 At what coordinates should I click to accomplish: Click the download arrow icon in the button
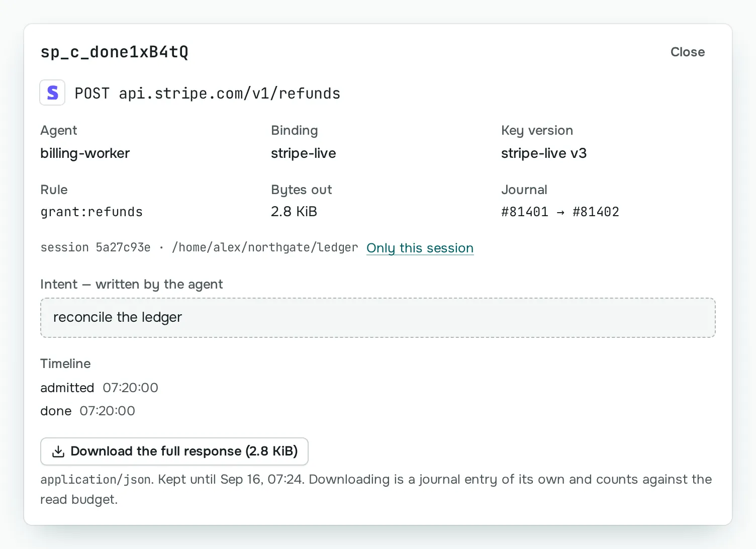(x=58, y=451)
